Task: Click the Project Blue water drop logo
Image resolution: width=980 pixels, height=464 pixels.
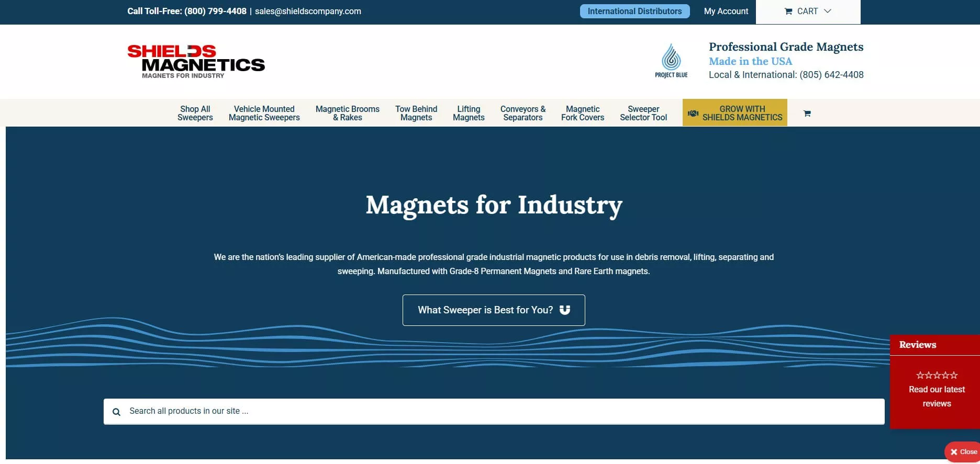Action: coord(671,61)
